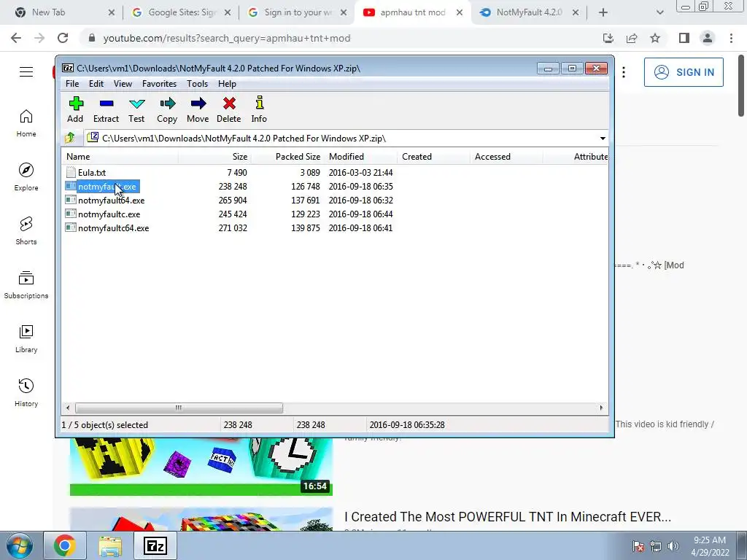Open the Chrome three-dot menu
747x560 pixels.
tap(731, 38)
